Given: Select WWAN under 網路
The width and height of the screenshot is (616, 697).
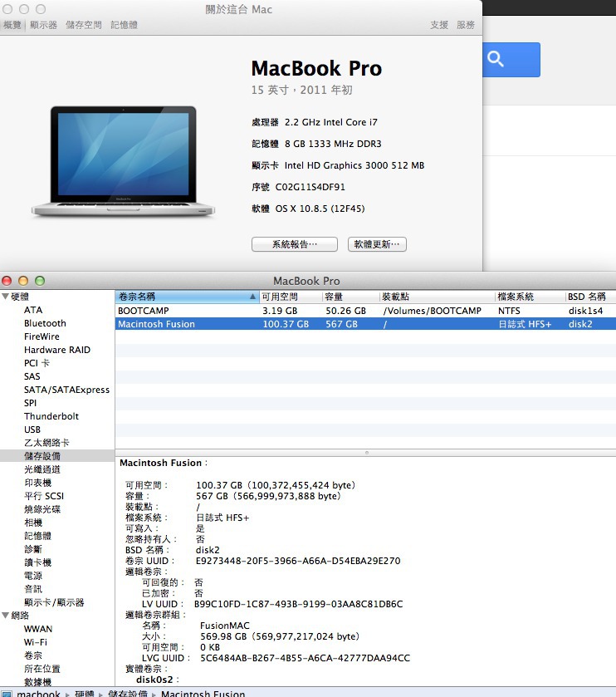Looking at the screenshot, I should click(x=38, y=629).
